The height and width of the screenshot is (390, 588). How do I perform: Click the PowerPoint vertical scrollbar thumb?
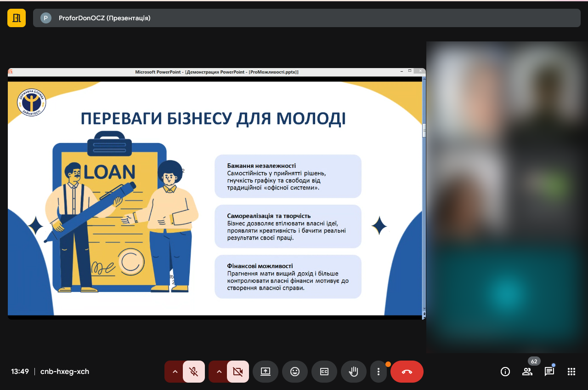pos(424,130)
